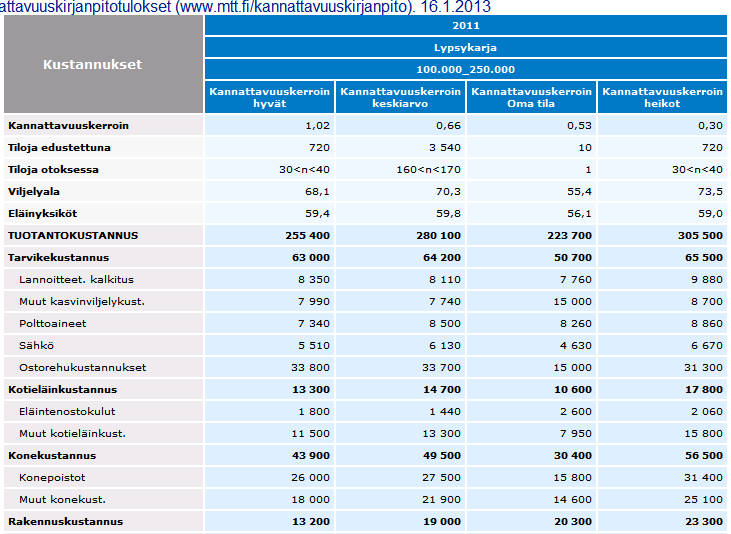Click the Kustannukset header cell

(x=103, y=64)
